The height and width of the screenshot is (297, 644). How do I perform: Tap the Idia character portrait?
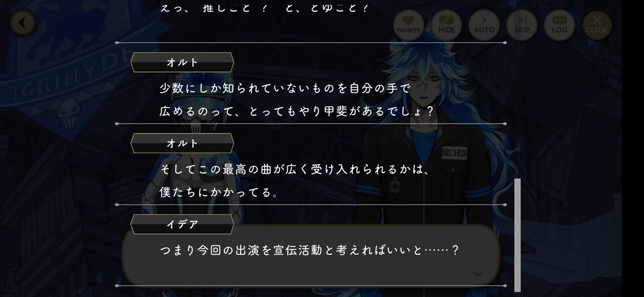point(428,135)
